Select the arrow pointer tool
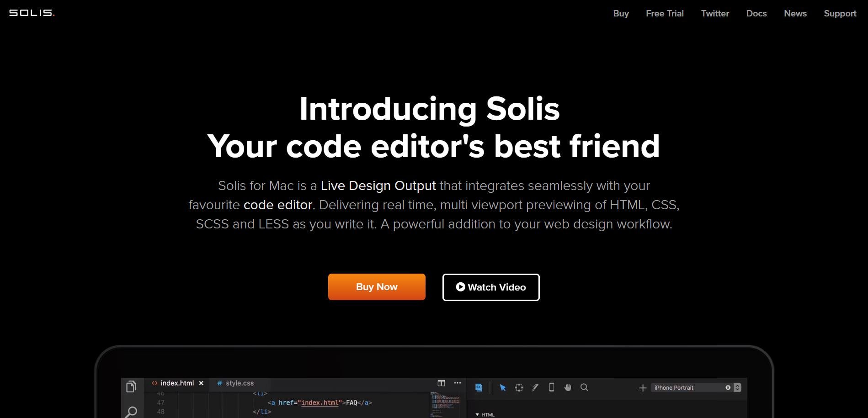The height and width of the screenshot is (418, 868). click(503, 387)
